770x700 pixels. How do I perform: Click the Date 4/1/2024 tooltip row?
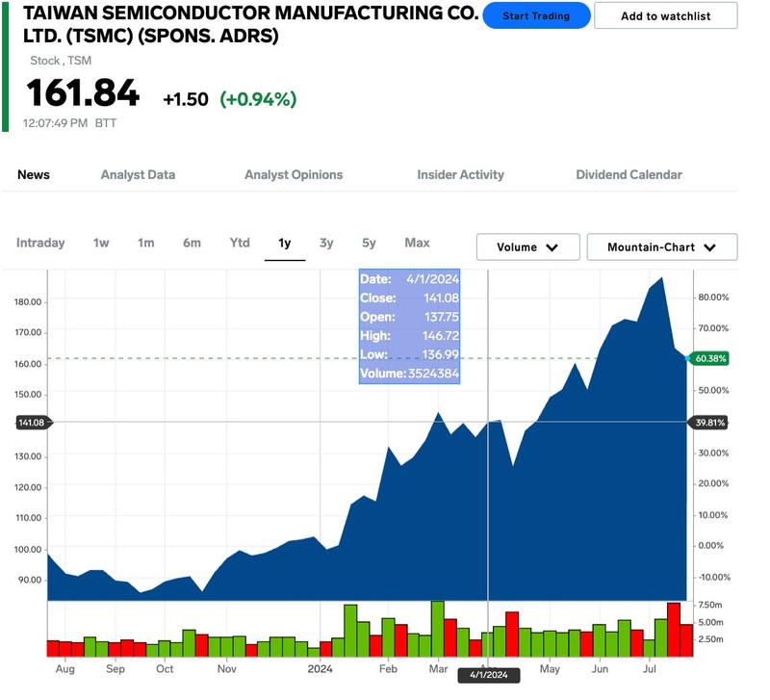pyautogui.click(x=410, y=279)
